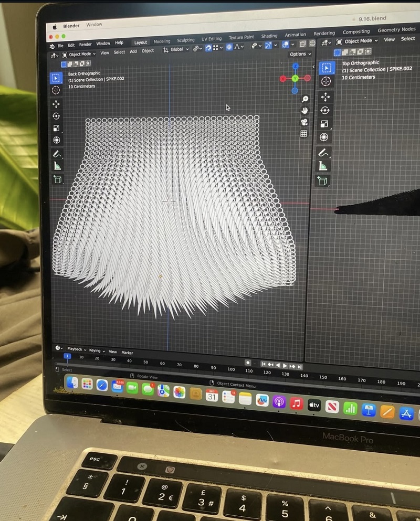Select the Scale tool in Back Orthographic viewport

click(56, 128)
